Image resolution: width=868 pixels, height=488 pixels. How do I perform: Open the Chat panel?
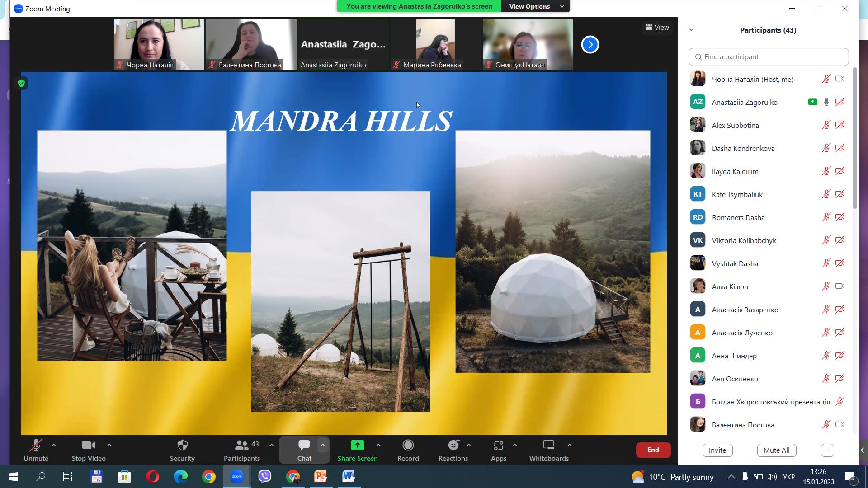point(304,446)
